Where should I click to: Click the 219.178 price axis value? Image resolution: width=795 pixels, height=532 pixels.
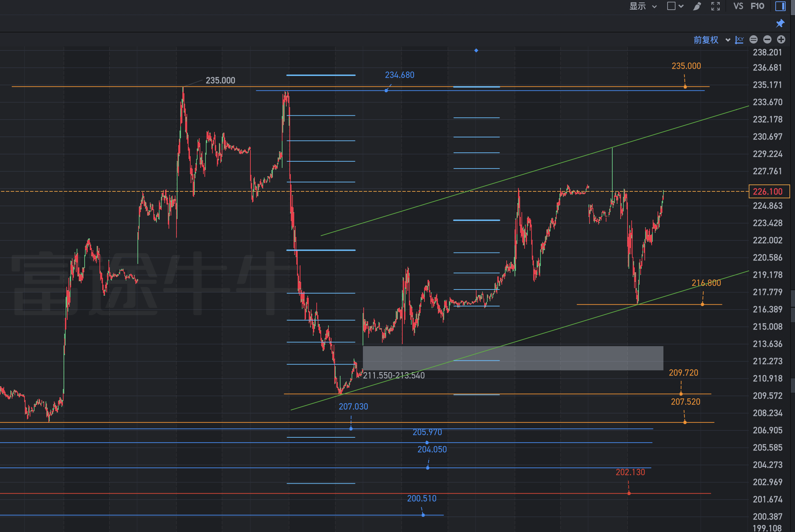[767, 275]
